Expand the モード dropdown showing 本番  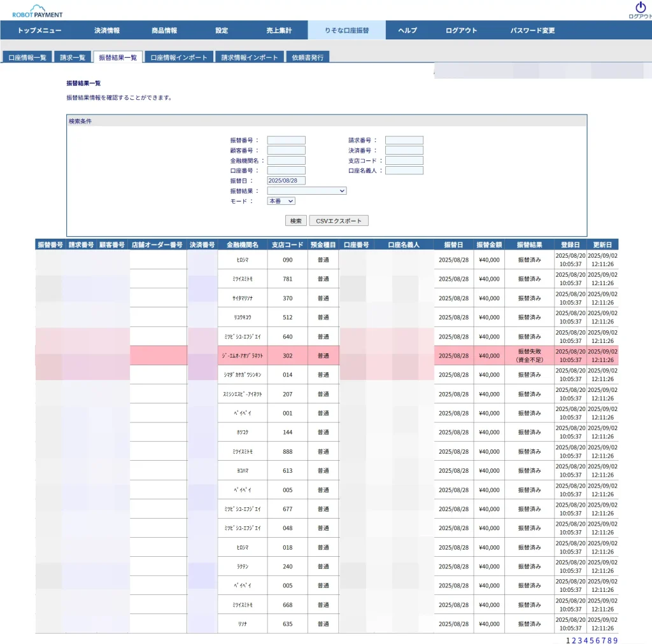pos(281,201)
